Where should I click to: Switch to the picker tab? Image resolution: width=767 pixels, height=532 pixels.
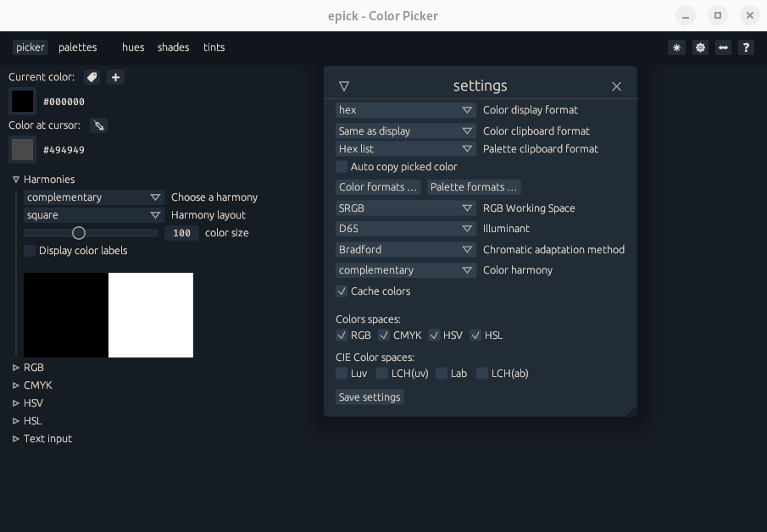(x=31, y=47)
